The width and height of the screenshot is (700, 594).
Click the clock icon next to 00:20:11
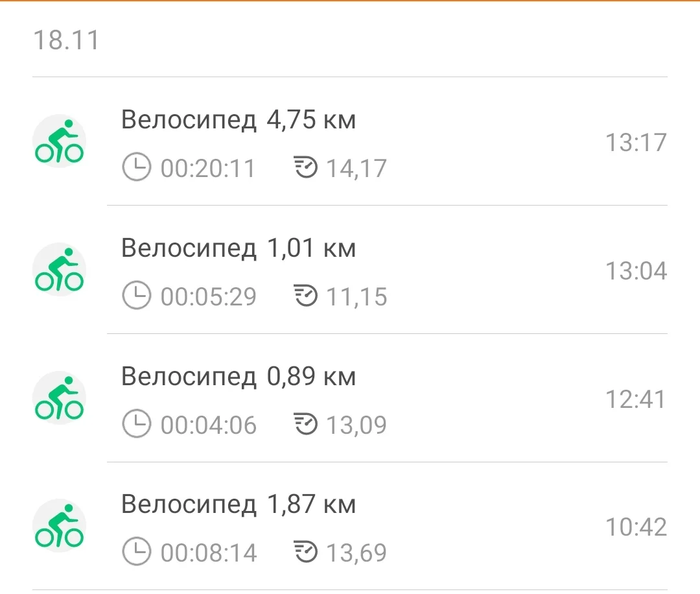click(136, 168)
